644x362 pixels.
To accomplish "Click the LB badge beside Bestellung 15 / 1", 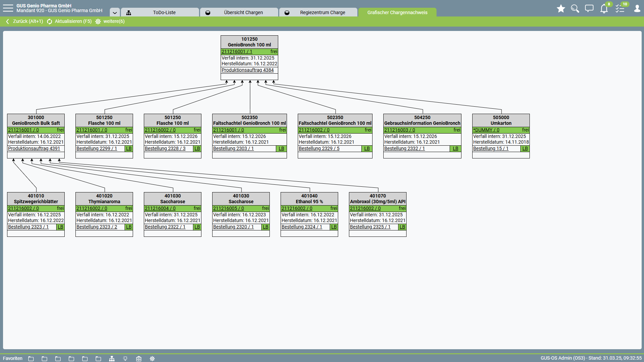I will click(525, 148).
